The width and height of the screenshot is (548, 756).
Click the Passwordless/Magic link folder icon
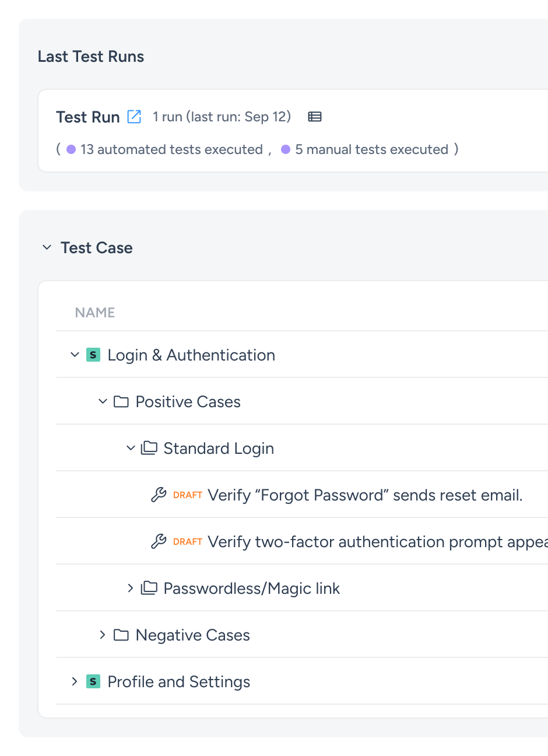(149, 588)
